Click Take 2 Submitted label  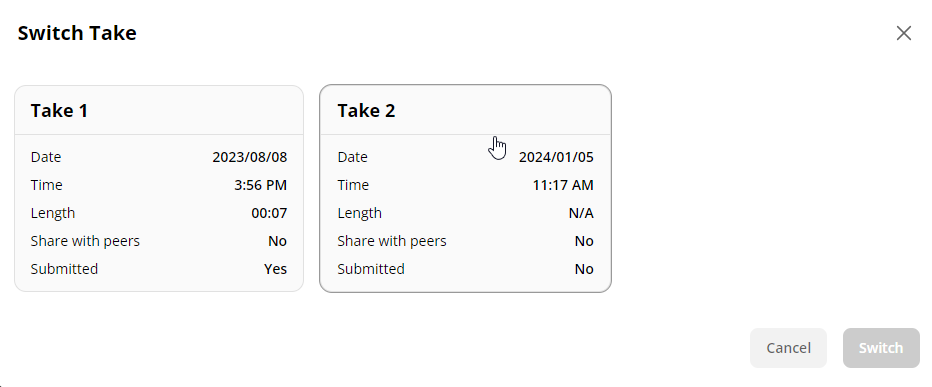tap(371, 269)
